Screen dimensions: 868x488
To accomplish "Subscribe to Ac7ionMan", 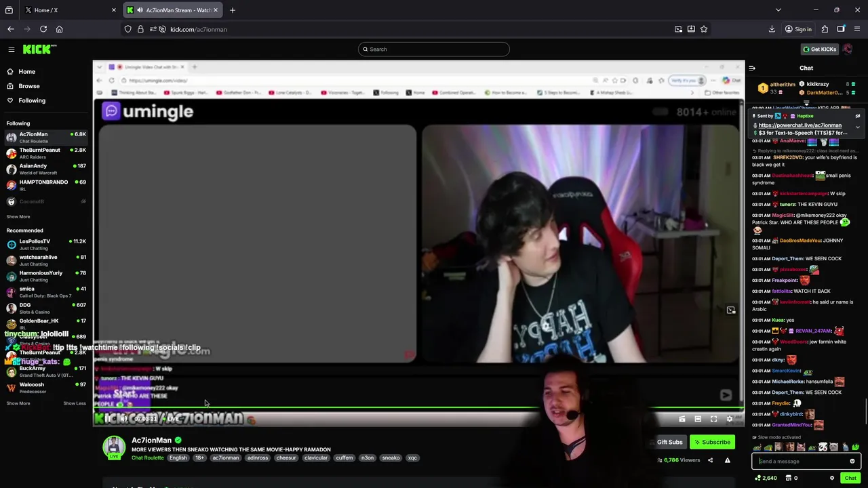I will pyautogui.click(x=712, y=442).
